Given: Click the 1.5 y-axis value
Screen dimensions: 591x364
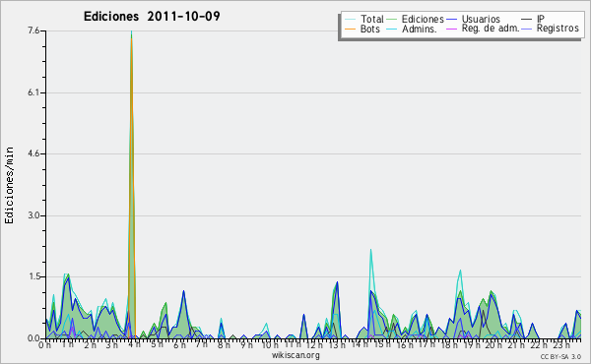Looking at the screenshot, I should pyautogui.click(x=33, y=277).
